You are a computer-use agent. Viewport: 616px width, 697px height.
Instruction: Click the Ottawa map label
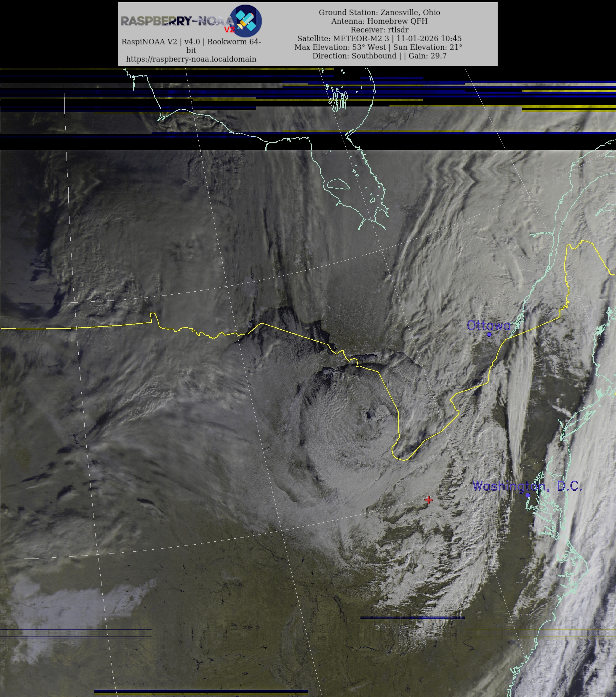pos(488,325)
